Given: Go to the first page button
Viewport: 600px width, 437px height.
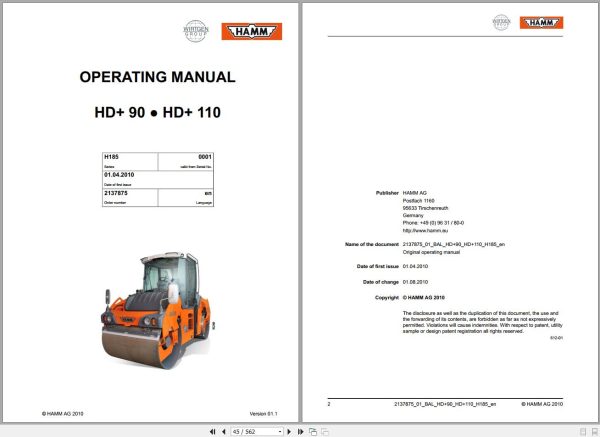Looking at the screenshot, I should (212, 432).
